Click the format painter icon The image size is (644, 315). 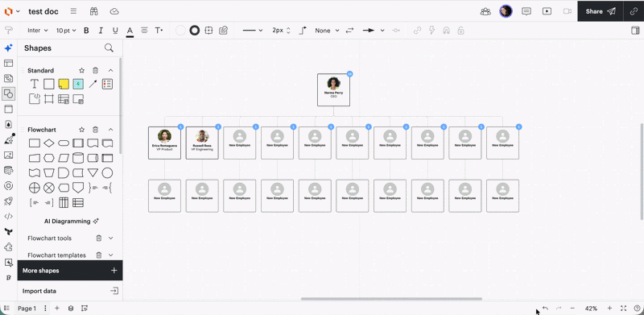click(x=8, y=31)
